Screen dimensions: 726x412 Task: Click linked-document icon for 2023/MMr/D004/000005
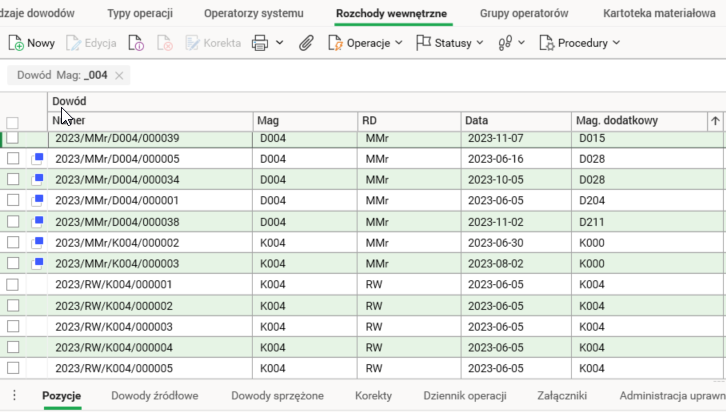[37, 159]
